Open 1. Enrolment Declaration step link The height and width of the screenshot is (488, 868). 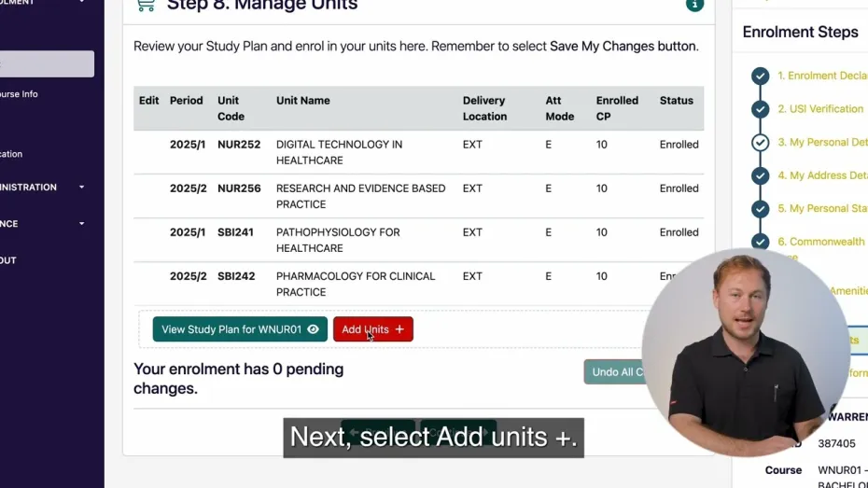click(821, 77)
